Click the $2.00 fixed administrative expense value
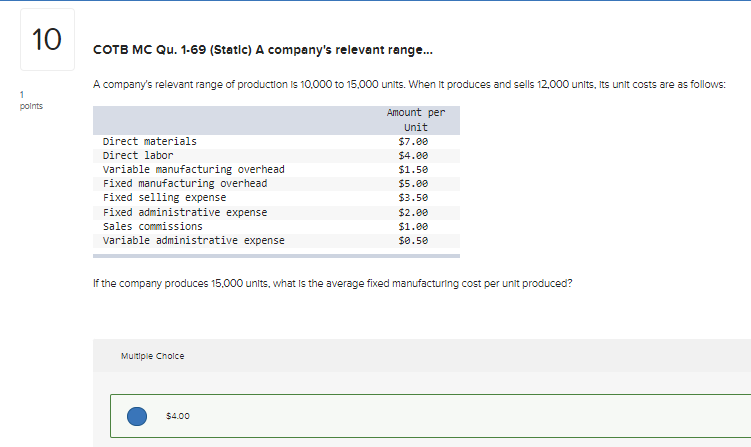The image size is (751, 447). point(413,212)
